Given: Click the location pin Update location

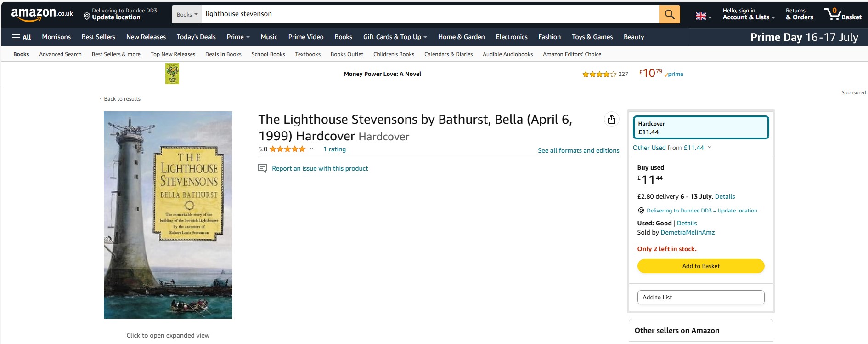Looking at the screenshot, I should pos(120,14).
